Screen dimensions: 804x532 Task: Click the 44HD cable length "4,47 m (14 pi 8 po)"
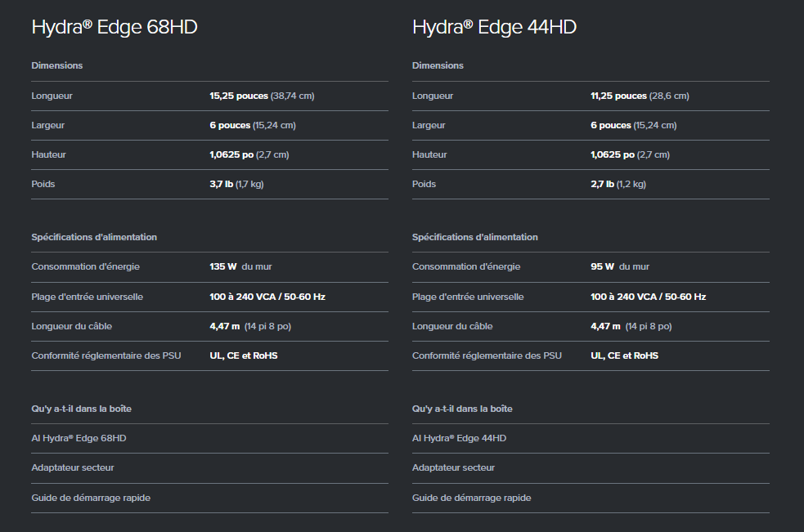631,327
